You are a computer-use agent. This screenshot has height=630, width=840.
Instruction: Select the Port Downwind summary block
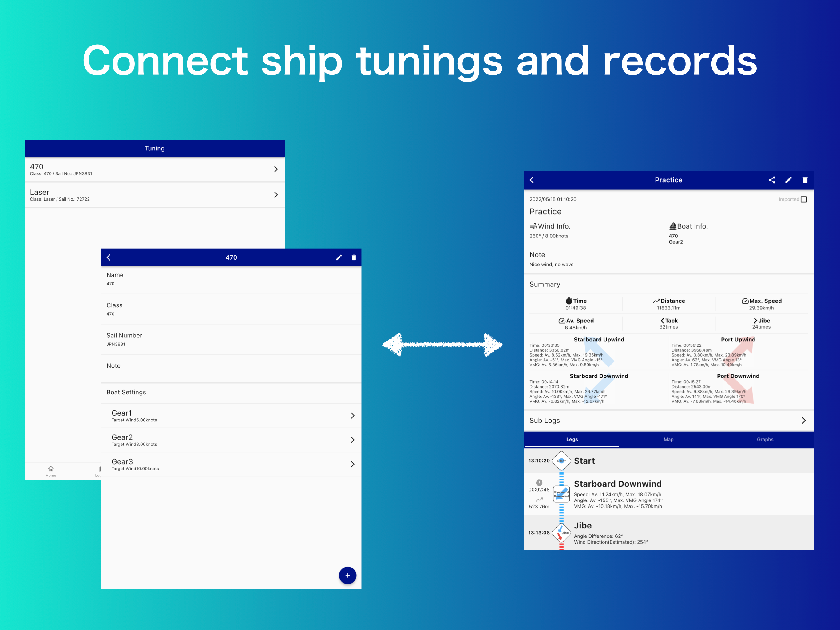(738, 388)
